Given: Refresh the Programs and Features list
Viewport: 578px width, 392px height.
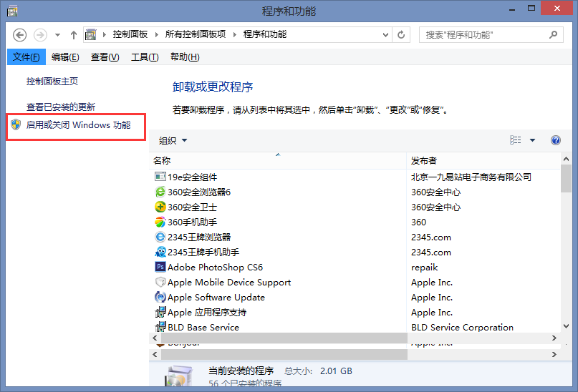Looking at the screenshot, I should 401,34.
